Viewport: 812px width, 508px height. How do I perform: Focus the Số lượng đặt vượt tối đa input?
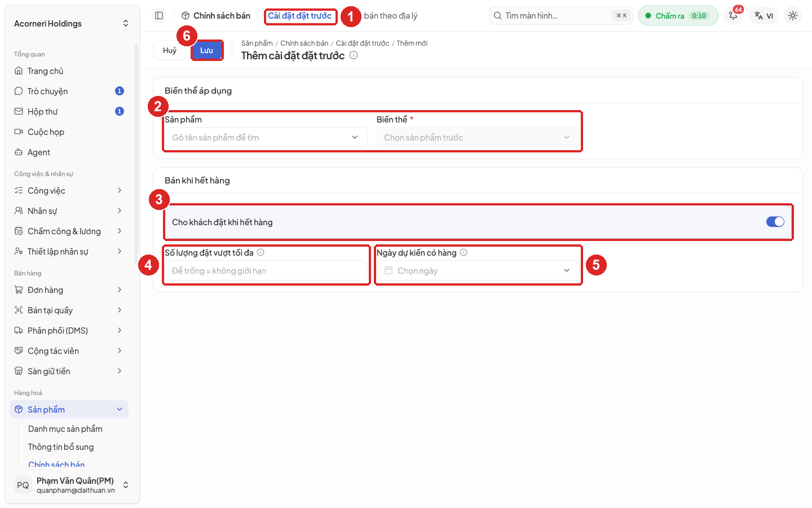click(266, 271)
